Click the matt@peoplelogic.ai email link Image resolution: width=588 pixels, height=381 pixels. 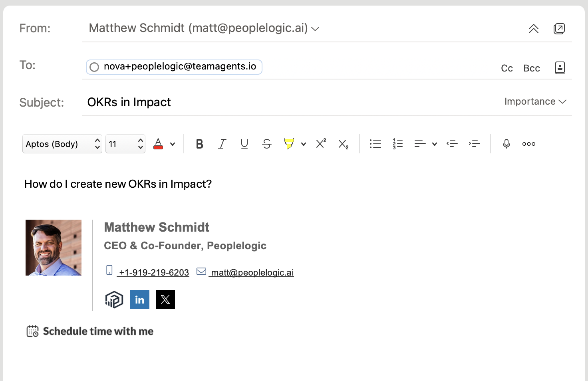(x=251, y=272)
